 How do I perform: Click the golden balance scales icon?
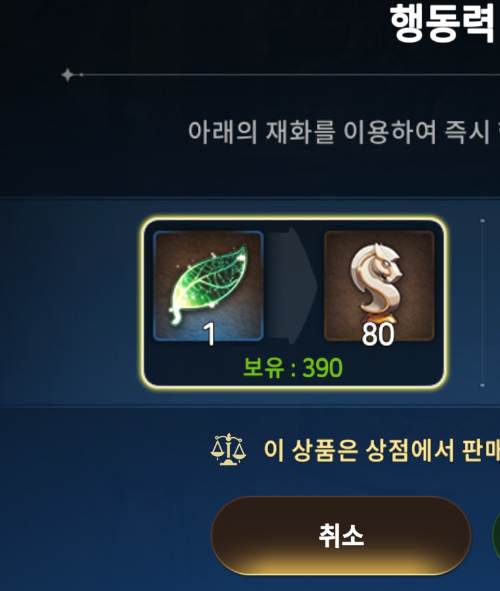[x=228, y=449]
